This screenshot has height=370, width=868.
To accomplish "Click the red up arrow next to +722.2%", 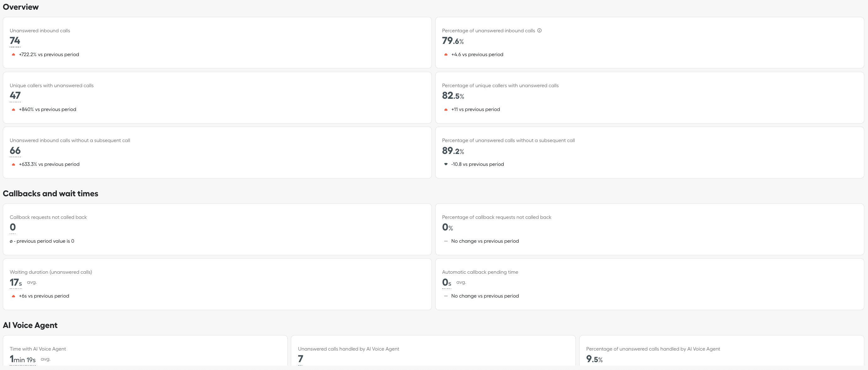I will (x=13, y=55).
